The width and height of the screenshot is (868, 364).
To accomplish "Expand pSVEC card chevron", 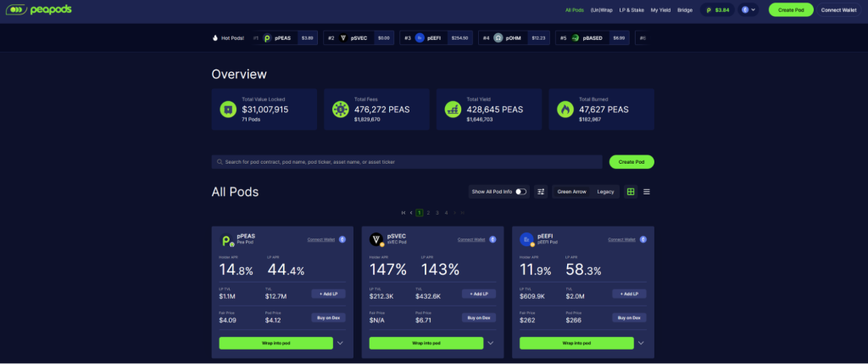I will [491, 343].
